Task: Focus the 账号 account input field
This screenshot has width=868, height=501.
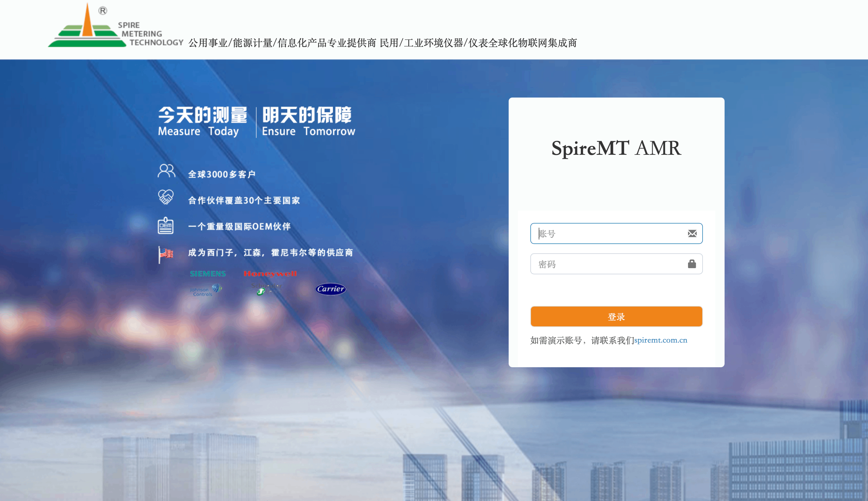Action: click(609, 234)
